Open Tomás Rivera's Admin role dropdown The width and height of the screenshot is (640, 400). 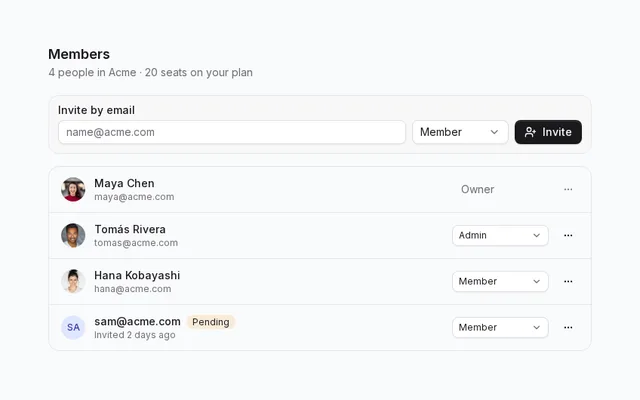tap(500, 236)
